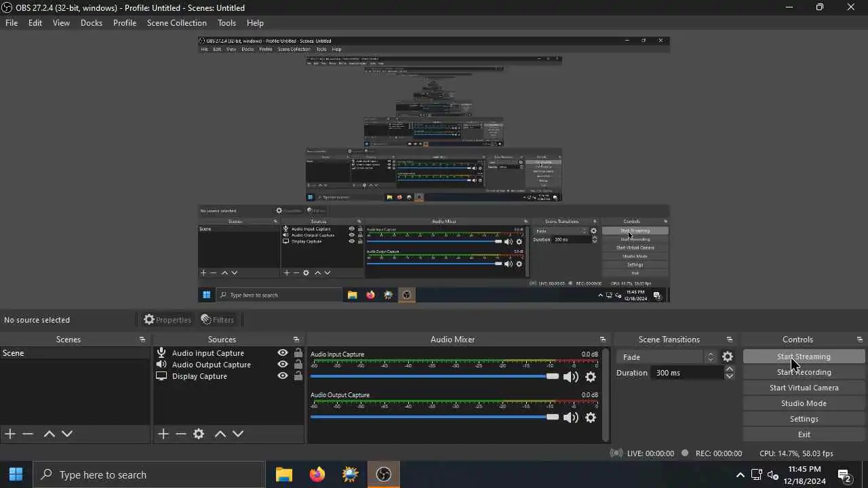Screen dimensions: 868x488
Task: Click the Audio Mixer vertical scrollbar
Action: [x=606, y=394]
